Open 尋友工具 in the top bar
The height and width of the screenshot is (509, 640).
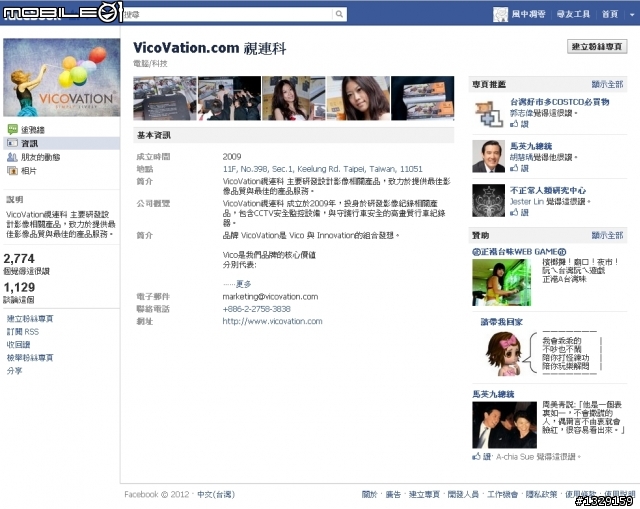pyautogui.click(x=573, y=14)
